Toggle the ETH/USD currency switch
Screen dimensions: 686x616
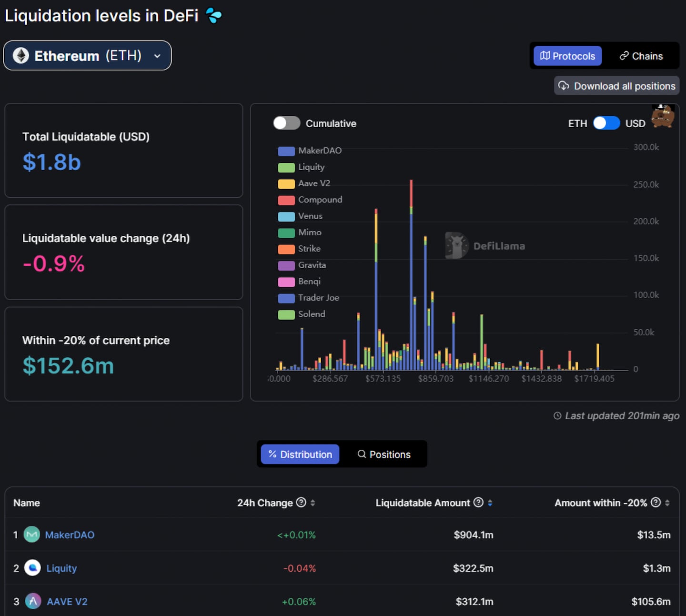[606, 123]
